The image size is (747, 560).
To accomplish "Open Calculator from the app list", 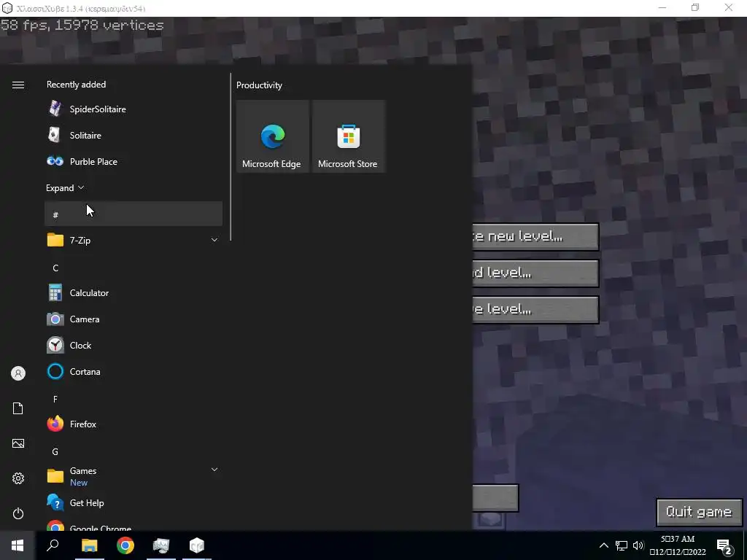I will coord(133,293).
